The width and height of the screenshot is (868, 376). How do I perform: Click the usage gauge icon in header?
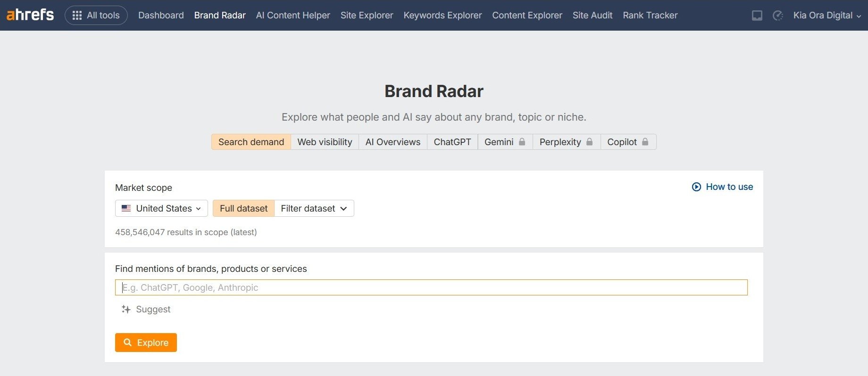coord(778,16)
